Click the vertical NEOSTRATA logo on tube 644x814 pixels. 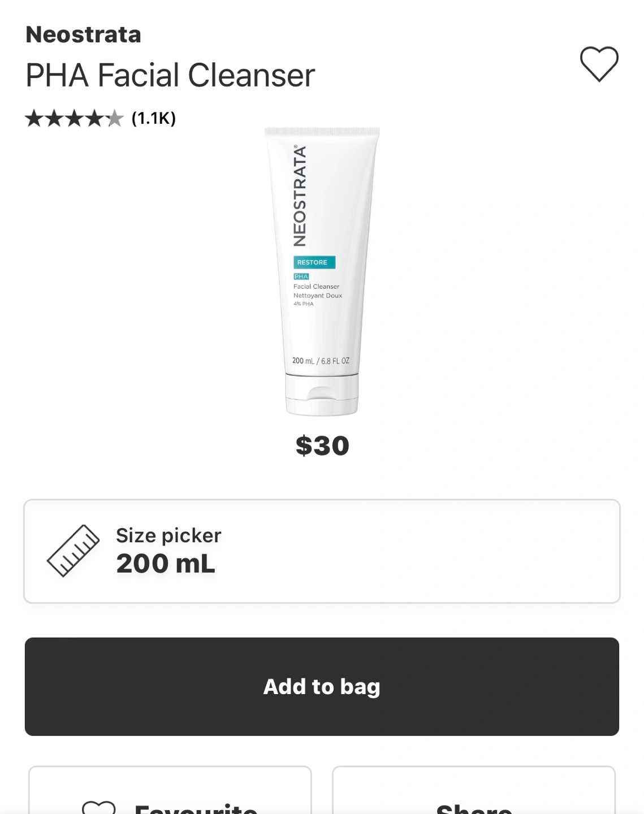tap(300, 196)
